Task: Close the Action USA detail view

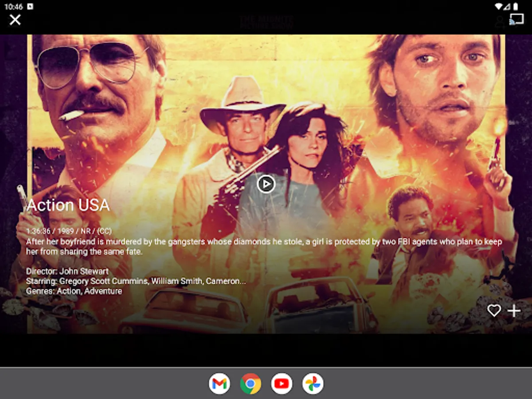Action: click(x=15, y=20)
